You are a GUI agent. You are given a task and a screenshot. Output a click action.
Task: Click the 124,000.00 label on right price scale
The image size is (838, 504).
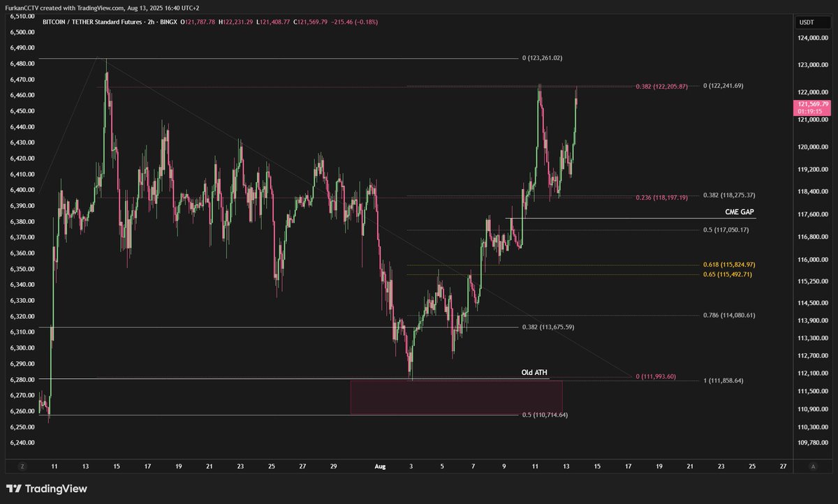pos(812,39)
